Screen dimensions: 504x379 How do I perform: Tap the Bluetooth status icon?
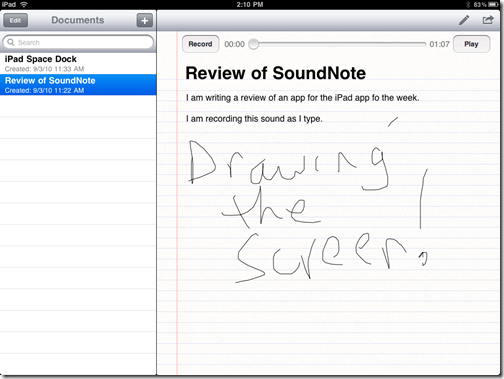[468, 5]
